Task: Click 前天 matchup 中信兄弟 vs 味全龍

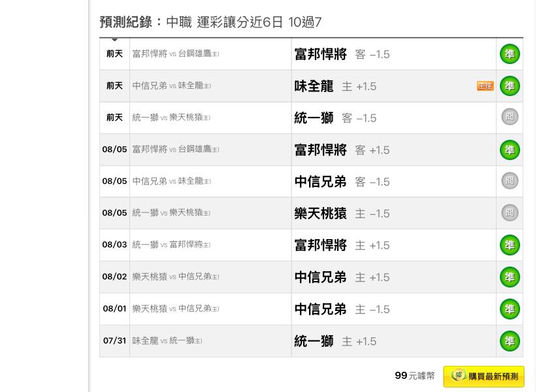Action: [171, 86]
